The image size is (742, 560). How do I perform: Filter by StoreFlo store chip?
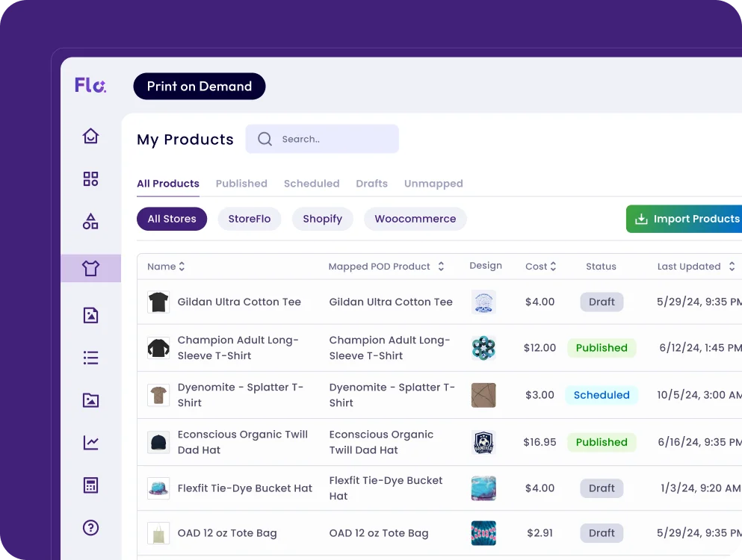tap(250, 219)
